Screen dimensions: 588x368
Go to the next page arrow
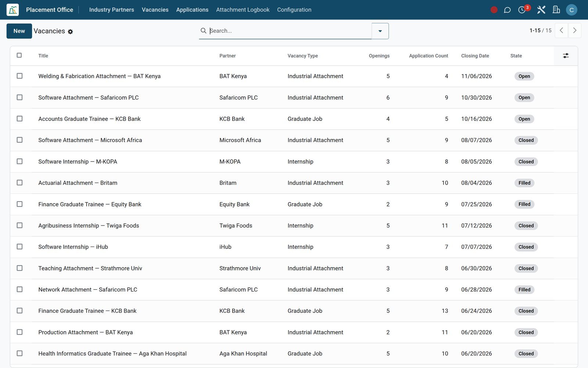[575, 31]
